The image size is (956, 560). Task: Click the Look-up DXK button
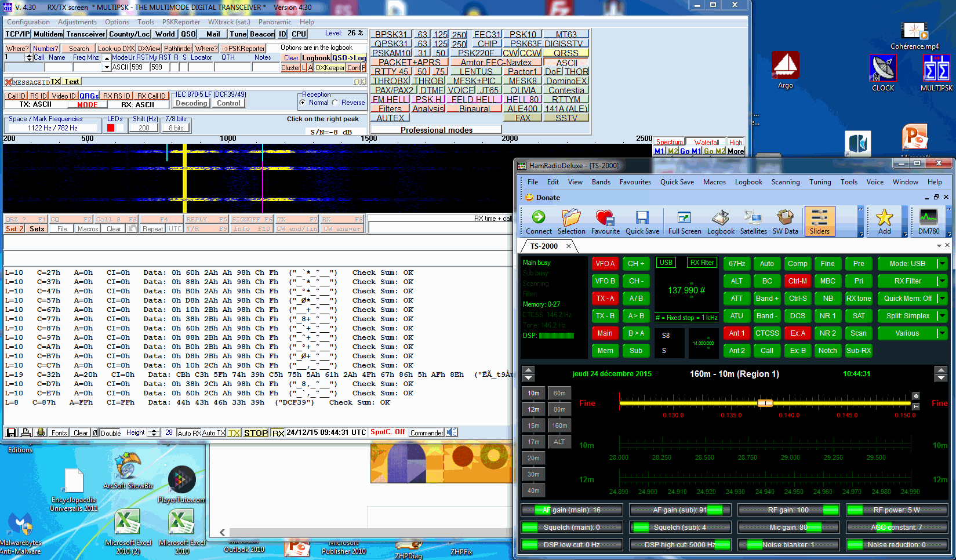(116, 49)
